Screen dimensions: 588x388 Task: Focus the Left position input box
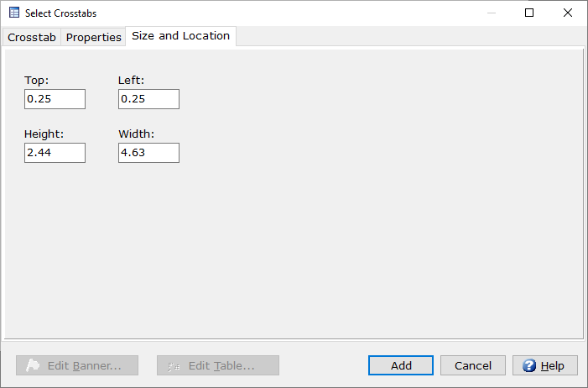[148, 99]
